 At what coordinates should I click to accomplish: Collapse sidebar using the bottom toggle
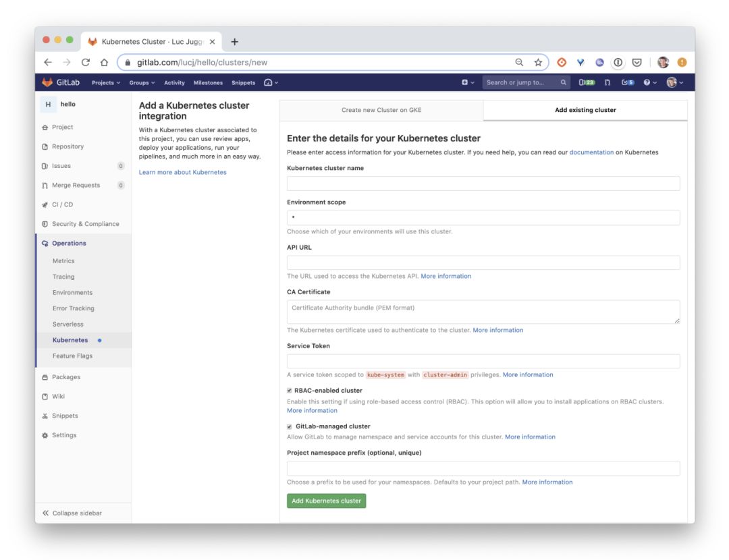coord(72,513)
